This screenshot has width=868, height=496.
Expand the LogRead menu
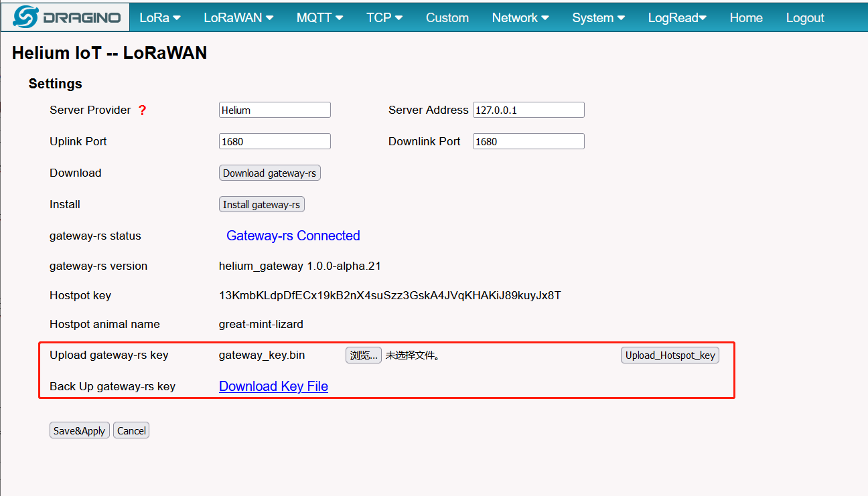(677, 18)
